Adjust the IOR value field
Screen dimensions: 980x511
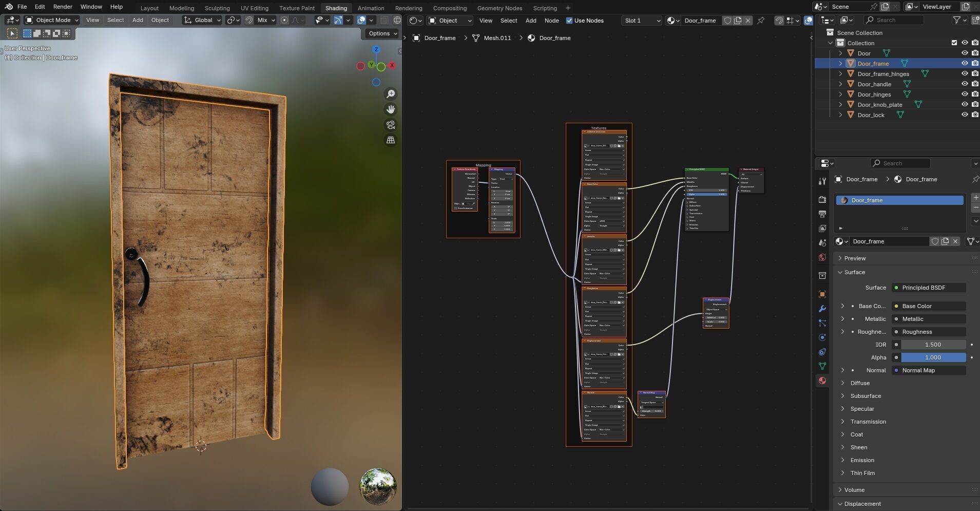click(933, 345)
